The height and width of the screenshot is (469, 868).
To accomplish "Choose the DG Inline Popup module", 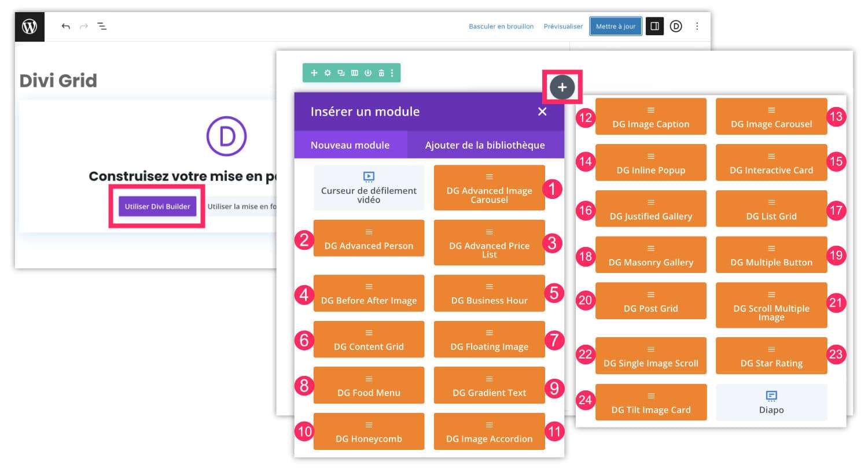I will [x=651, y=163].
